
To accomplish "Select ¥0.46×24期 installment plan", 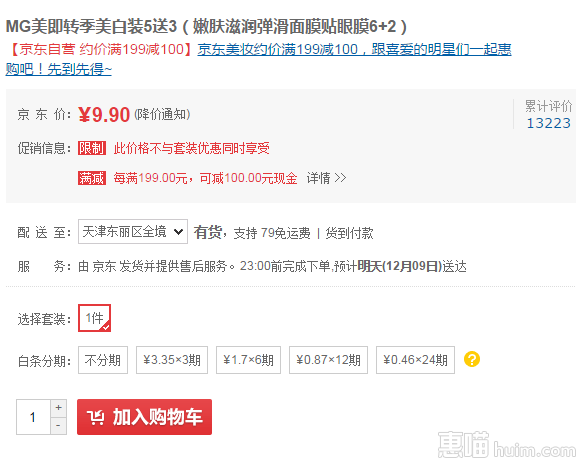I will pos(415,360).
